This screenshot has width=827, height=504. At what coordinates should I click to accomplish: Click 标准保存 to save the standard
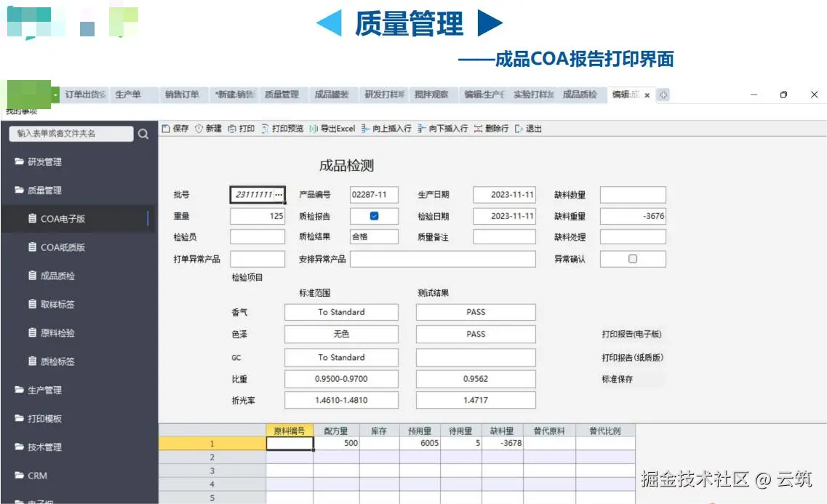pyautogui.click(x=618, y=379)
